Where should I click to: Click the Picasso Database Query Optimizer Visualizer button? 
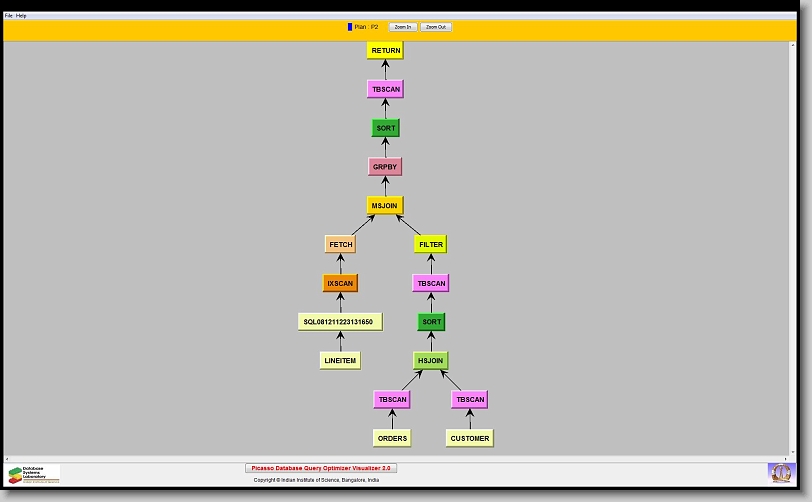(x=321, y=468)
